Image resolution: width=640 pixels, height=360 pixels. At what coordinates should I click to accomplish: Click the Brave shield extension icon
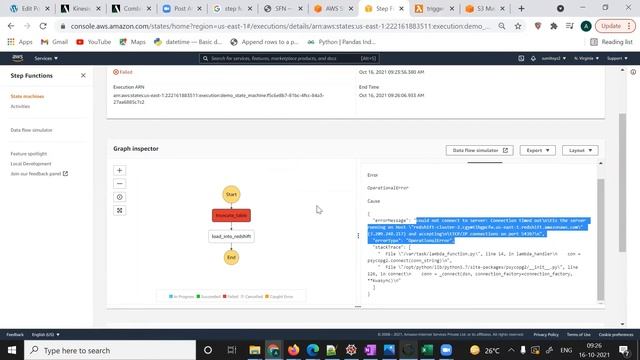pos(538,26)
